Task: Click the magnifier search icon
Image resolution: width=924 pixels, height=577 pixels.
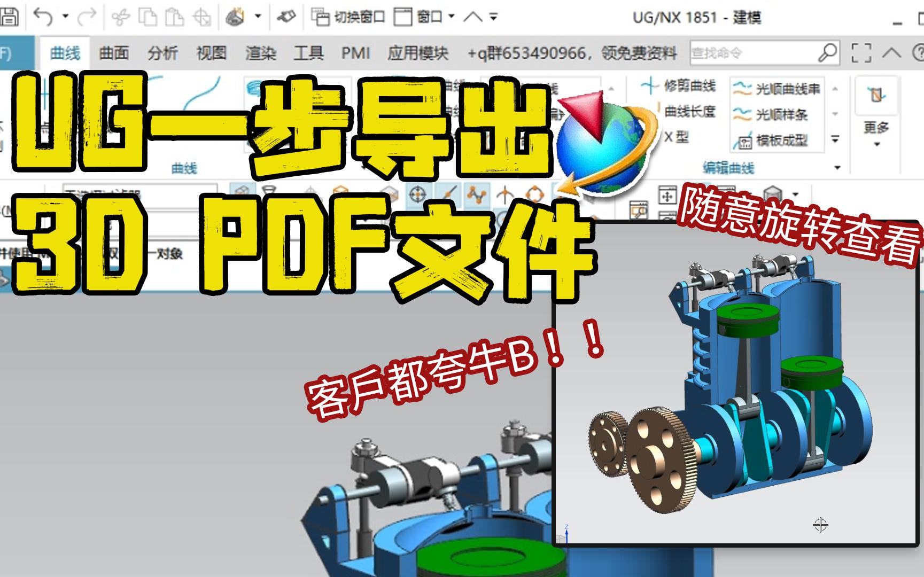Action: 828,52
